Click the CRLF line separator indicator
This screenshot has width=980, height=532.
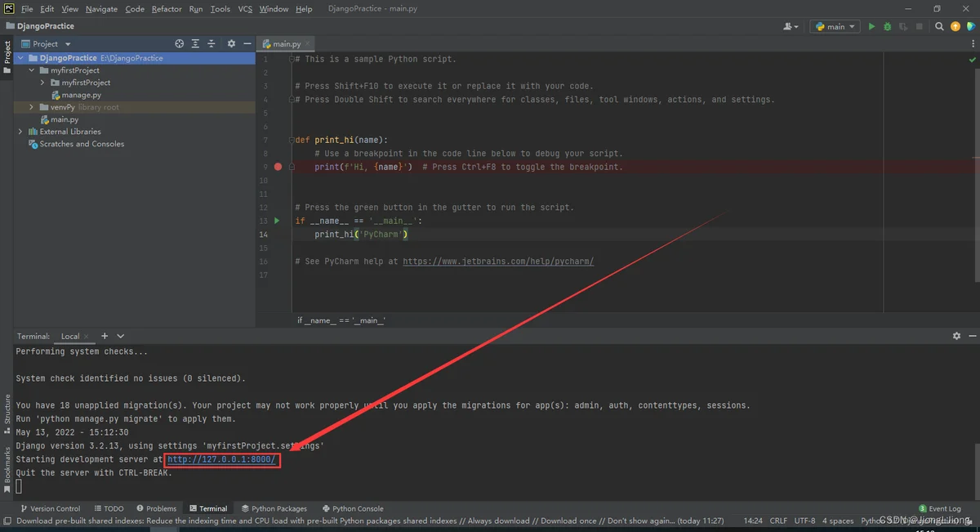click(x=778, y=521)
